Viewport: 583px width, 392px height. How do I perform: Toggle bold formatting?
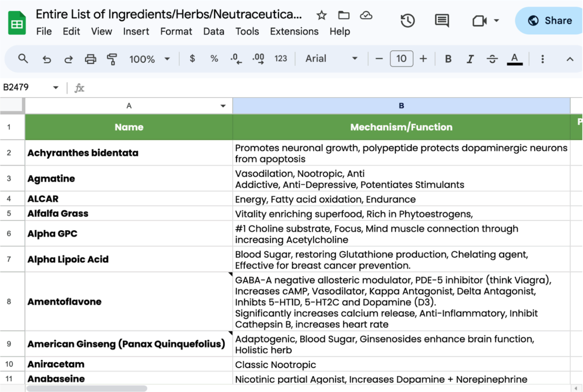tap(448, 59)
